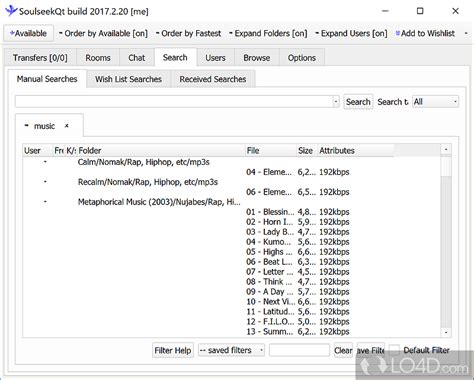474x380 pixels.
Task: Open the Transfers [0/0] tab
Action: pos(40,58)
